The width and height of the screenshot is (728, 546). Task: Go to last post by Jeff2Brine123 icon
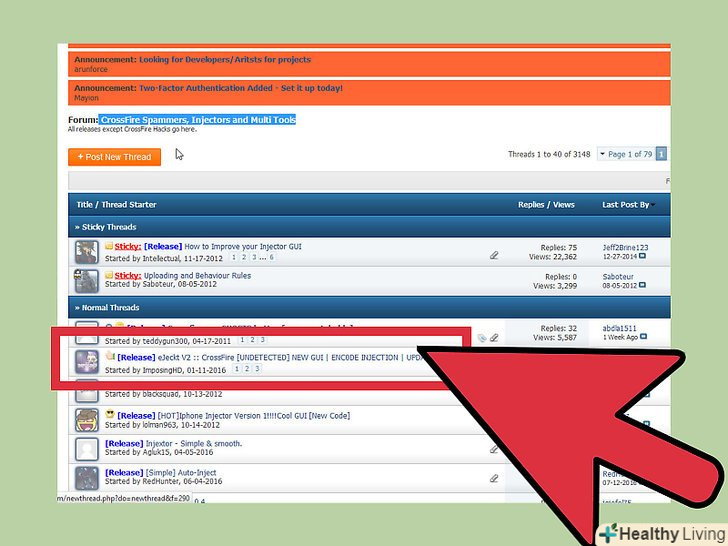coord(643,256)
